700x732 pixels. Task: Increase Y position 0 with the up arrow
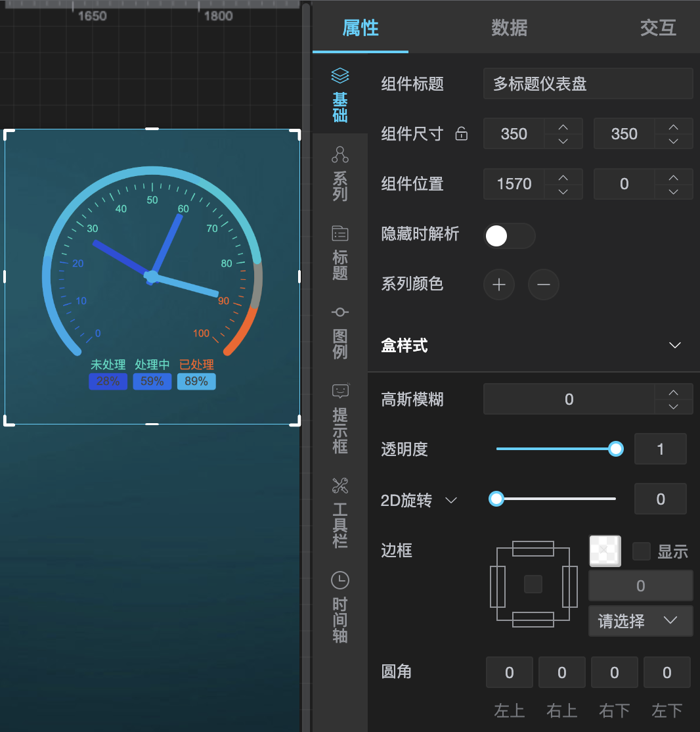pyautogui.click(x=673, y=177)
